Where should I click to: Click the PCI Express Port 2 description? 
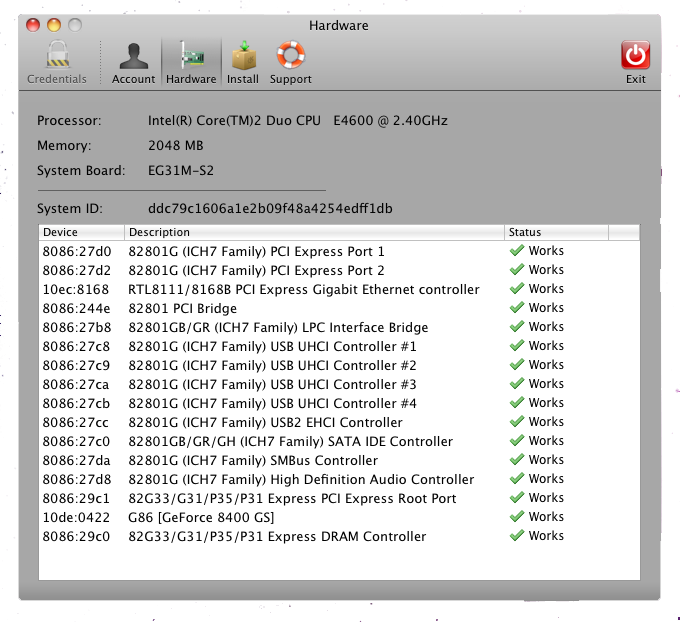coord(256,271)
